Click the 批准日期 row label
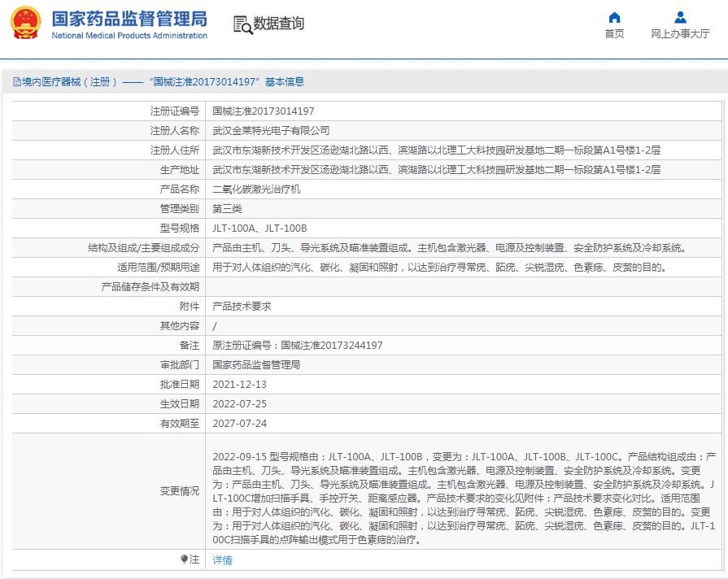The image size is (728, 579). 180,385
